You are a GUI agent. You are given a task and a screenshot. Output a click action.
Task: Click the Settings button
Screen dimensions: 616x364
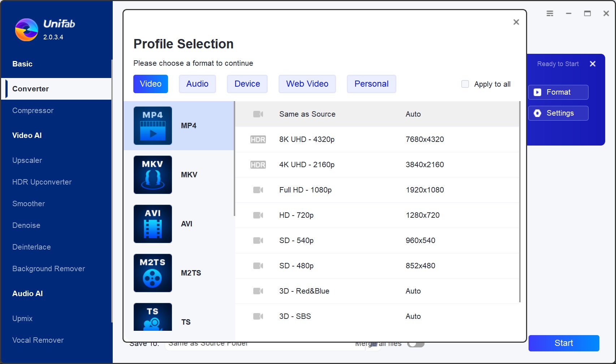(558, 113)
